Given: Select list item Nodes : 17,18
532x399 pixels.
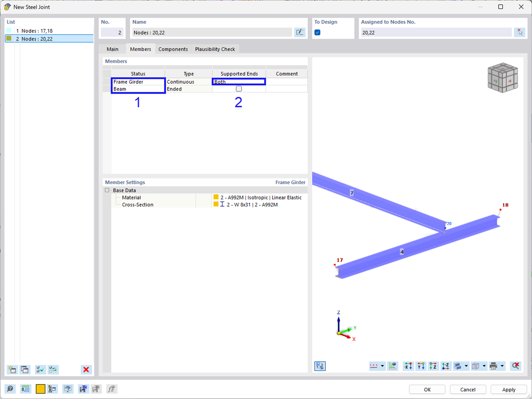Looking at the screenshot, I should tap(49, 31).
